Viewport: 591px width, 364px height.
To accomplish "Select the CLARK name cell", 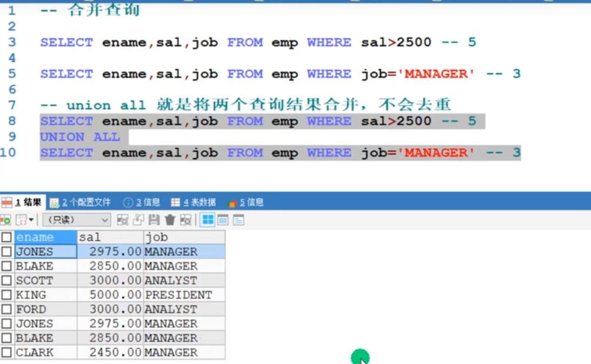I will click(46, 352).
